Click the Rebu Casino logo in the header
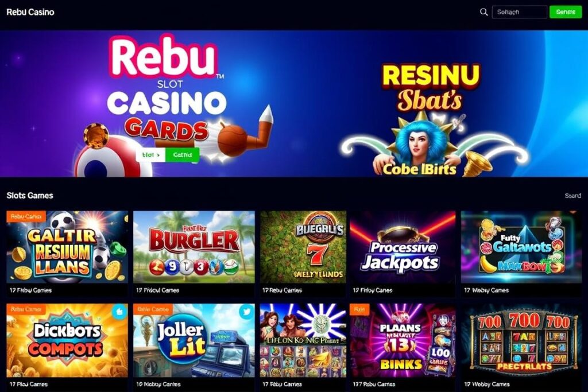 point(30,12)
